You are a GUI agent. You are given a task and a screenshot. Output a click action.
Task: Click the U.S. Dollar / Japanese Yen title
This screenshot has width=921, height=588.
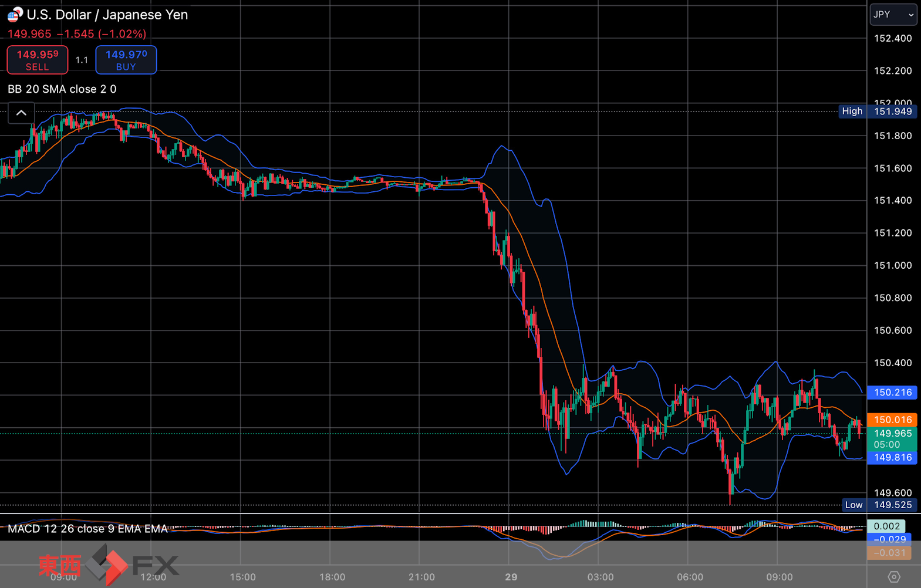(x=107, y=15)
